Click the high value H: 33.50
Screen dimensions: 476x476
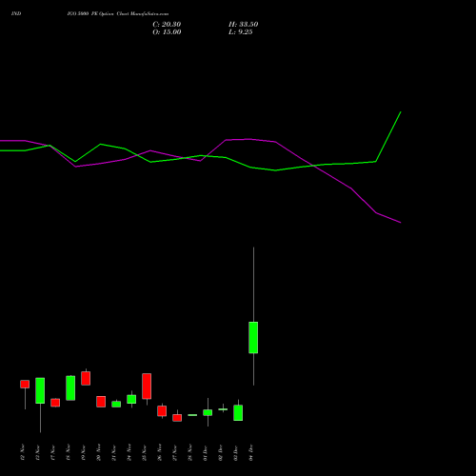[243, 25]
